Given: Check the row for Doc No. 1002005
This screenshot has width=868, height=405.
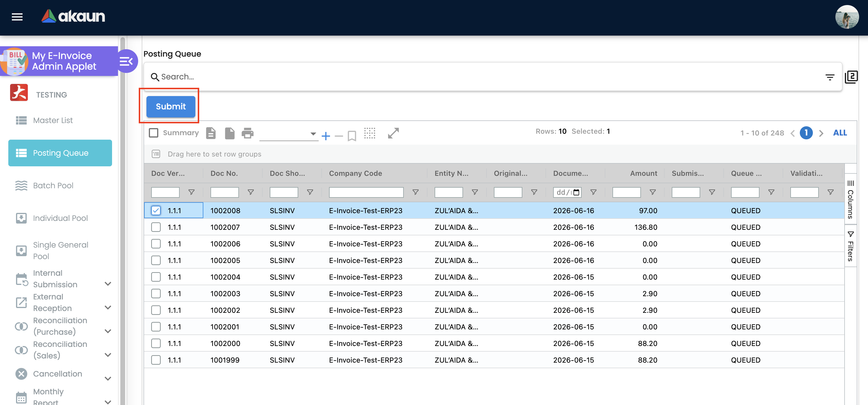Looking at the screenshot, I should [156, 260].
